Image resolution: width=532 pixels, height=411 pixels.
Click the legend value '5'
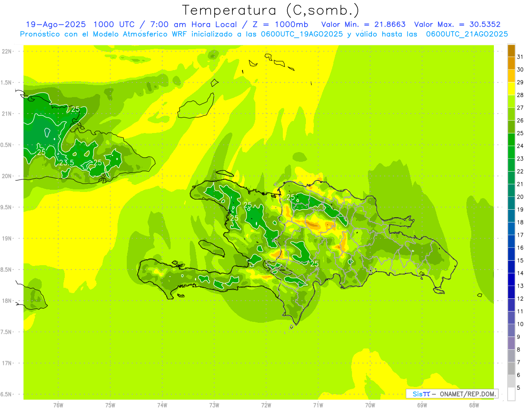click(519, 388)
